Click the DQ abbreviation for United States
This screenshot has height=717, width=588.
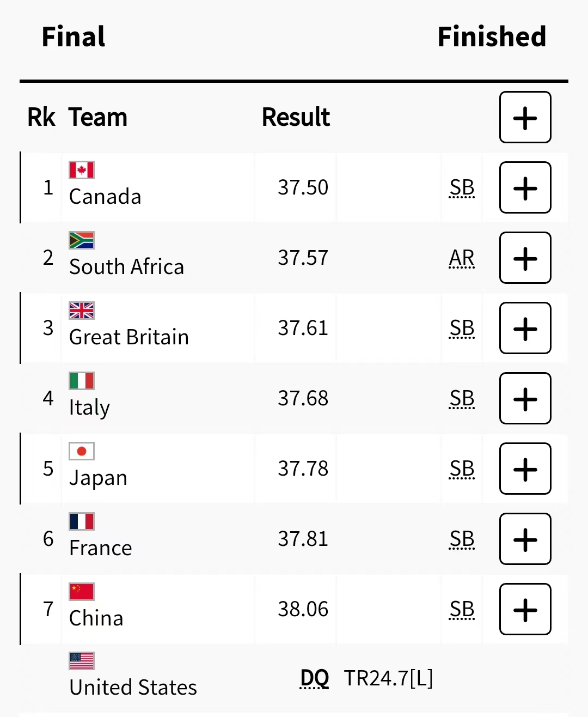point(314,678)
